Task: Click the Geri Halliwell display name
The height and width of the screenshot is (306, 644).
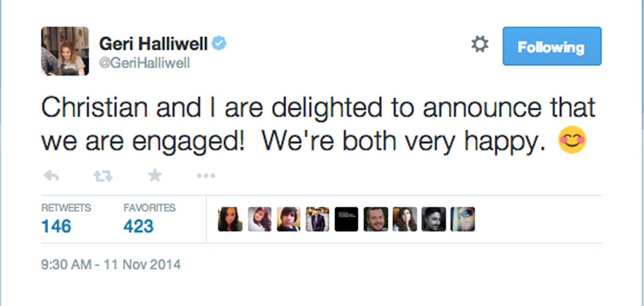Action: 153,44
